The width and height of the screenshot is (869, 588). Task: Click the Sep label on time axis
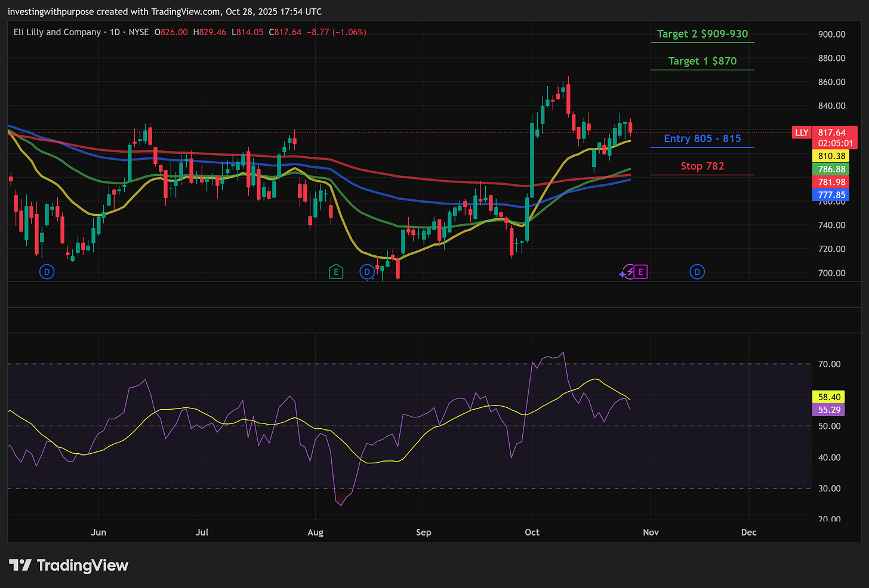click(423, 532)
